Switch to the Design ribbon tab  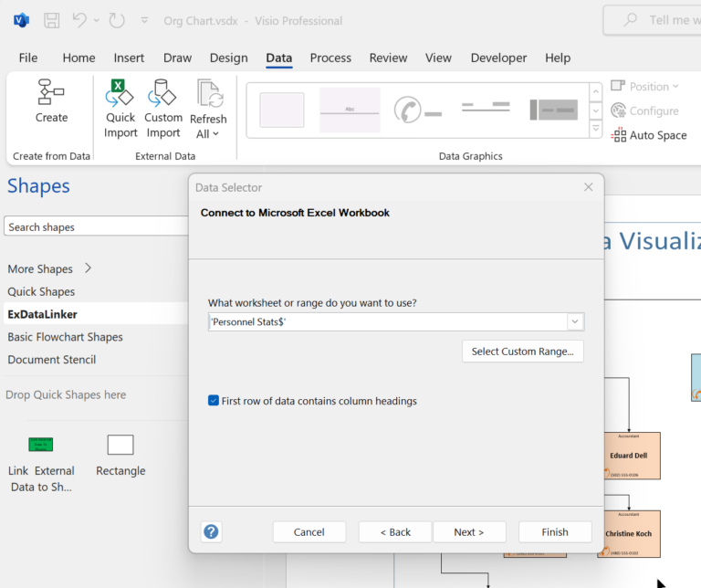click(228, 58)
